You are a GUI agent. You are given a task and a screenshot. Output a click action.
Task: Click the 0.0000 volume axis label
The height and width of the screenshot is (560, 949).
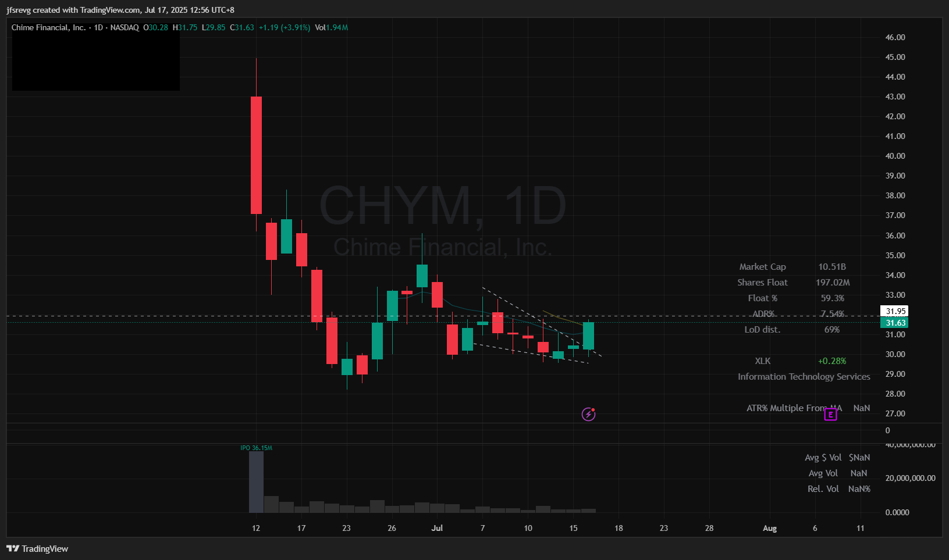click(897, 512)
